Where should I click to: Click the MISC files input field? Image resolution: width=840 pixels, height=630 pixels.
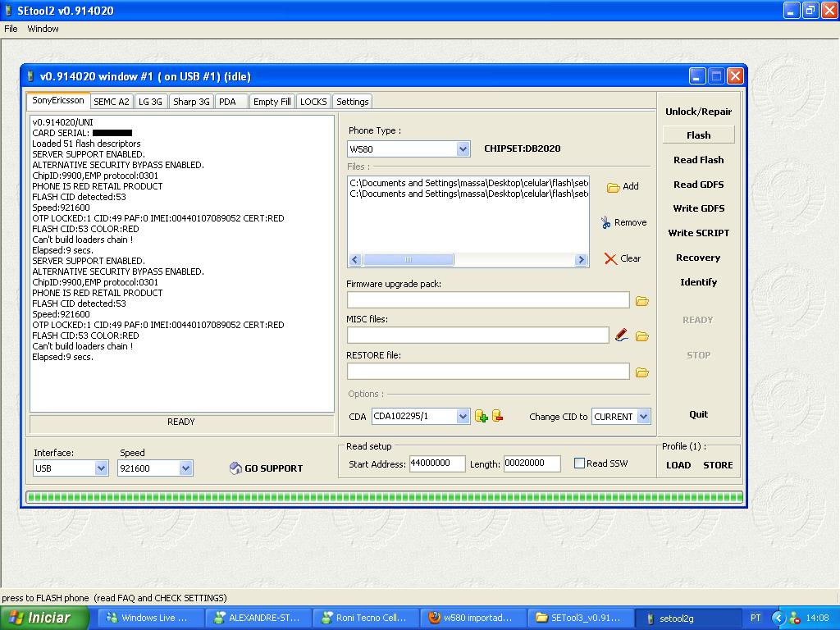[x=478, y=336]
